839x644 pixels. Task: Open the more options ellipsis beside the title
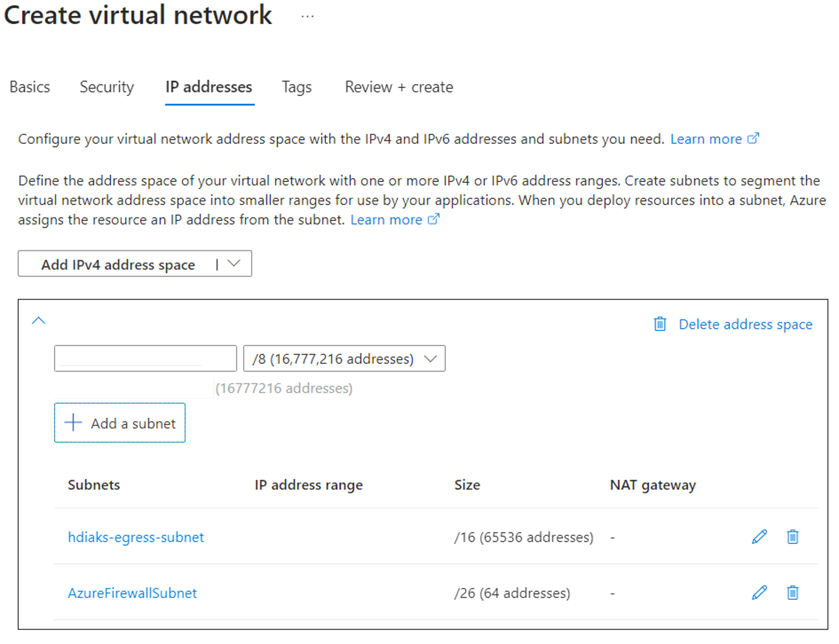tap(307, 16)
